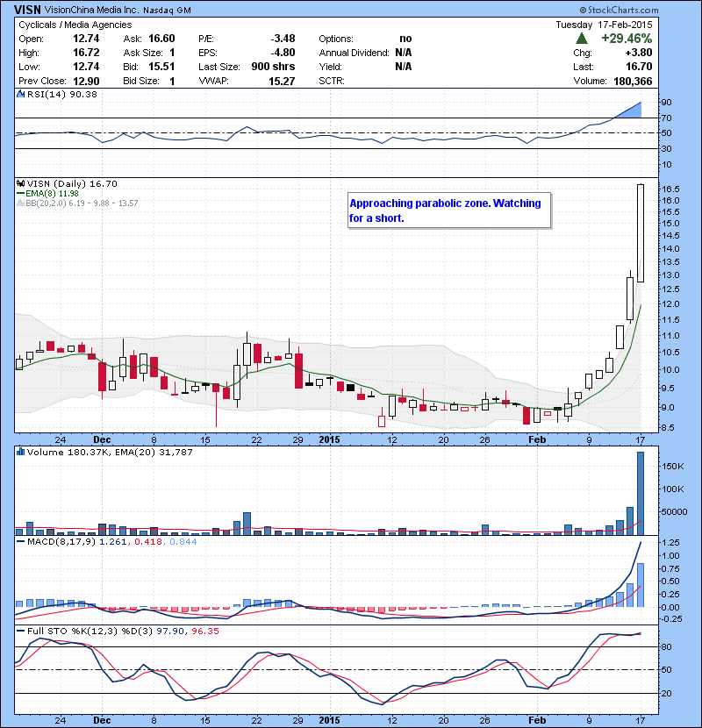702x728 pixels.
Task: Click the 1.25 MACD axis label
Action: click(670, 542)
